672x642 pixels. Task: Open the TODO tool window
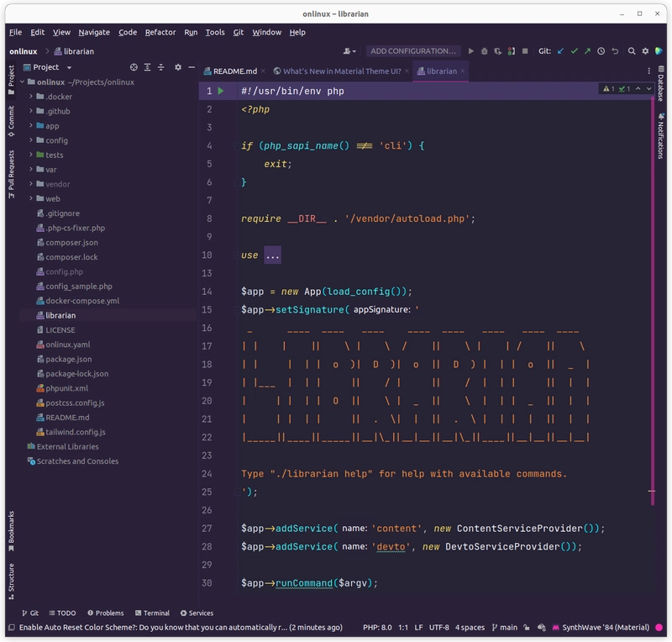[62, 613]
